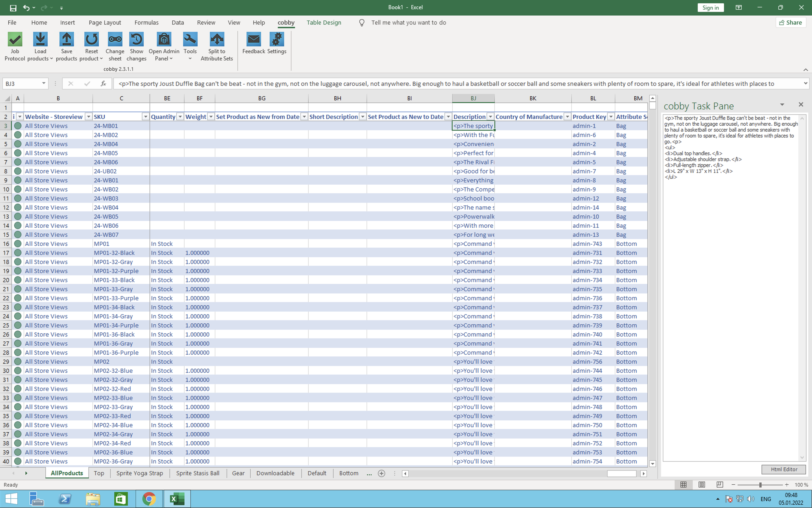Show more sheet tabs via ellipsis

pyautogui.click(x=369, y=473)
